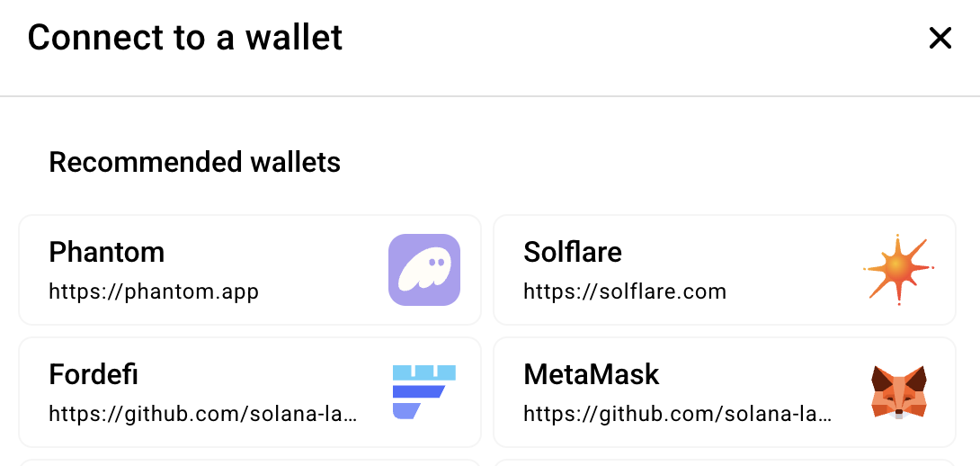980x466 pixels.
Task: Click the Solflare sunburst logo icon
Action: (x=898, y=269)
